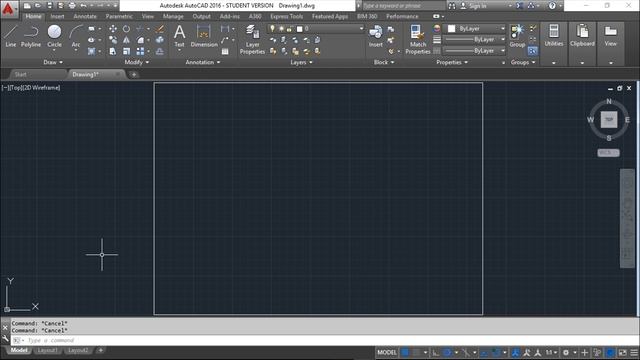This screenshot has height=360, width=640.
Task: Click Sign In link
Action: 478,6
